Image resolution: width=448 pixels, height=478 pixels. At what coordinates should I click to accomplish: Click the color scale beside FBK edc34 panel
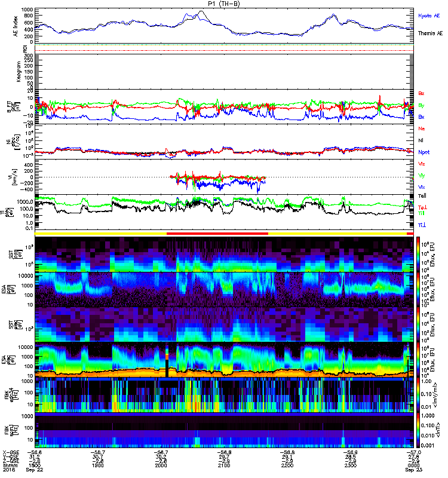pos(418,395)
